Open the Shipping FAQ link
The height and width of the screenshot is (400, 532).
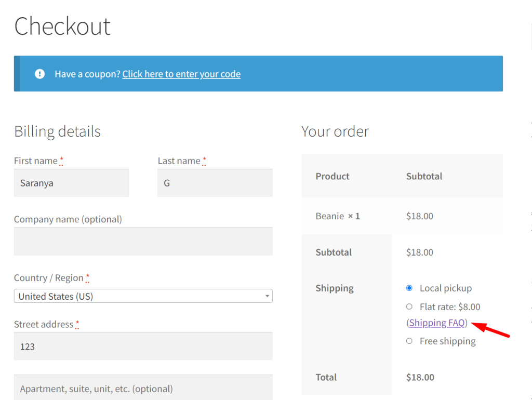[436, 323]
